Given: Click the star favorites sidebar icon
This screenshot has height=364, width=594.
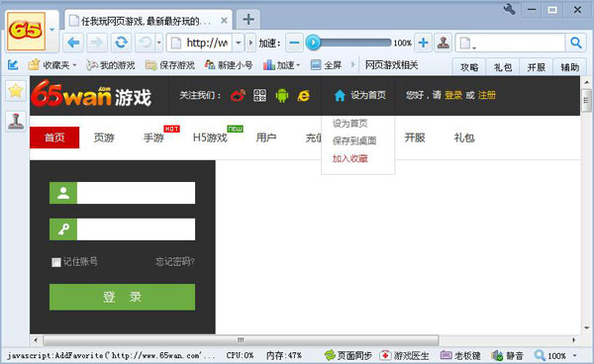Looking at the screenshot, I should click(x=16, y=91).
